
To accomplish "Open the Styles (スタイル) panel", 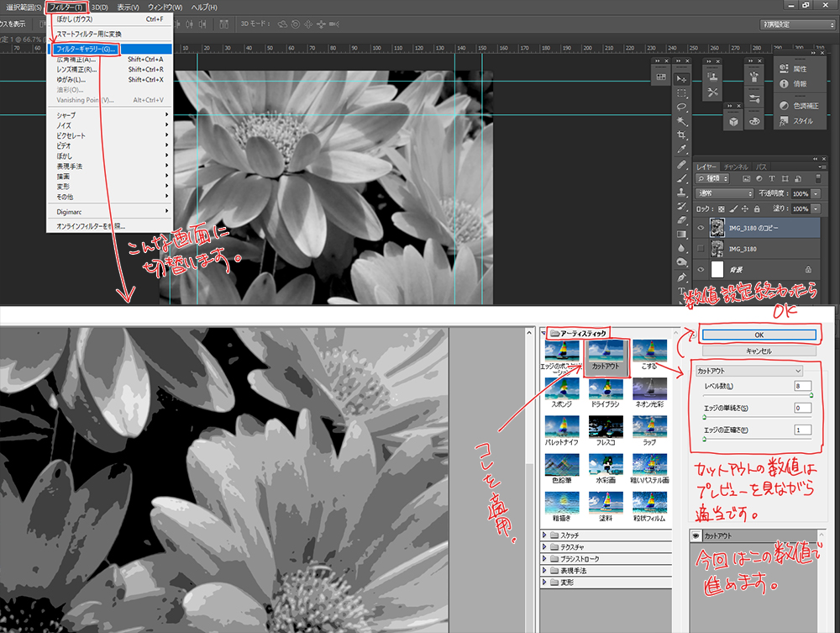I will [796, 121].
